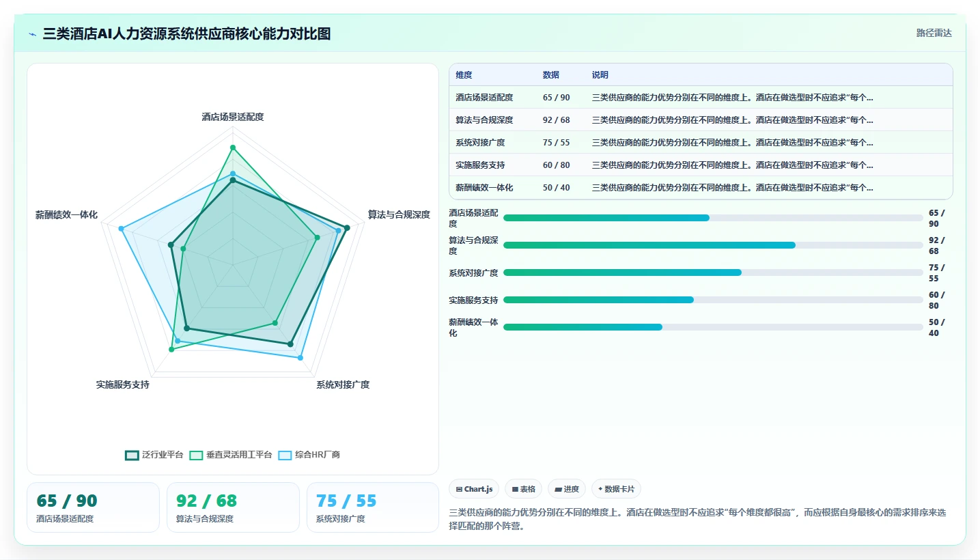The image size is (980, 560).
Task: Toggle the 综合HR厂商 legend swatch
Action: click(285, 455)
